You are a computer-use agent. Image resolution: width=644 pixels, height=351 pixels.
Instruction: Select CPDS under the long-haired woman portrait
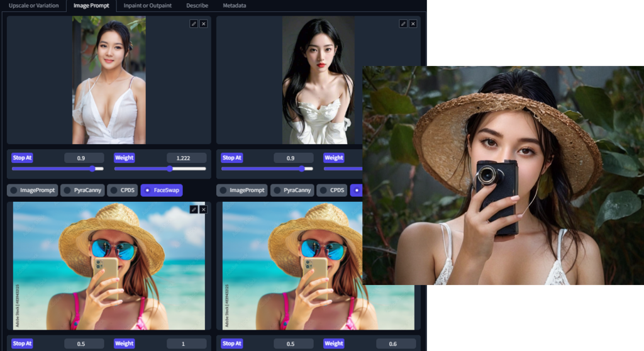tap(331, 190)
